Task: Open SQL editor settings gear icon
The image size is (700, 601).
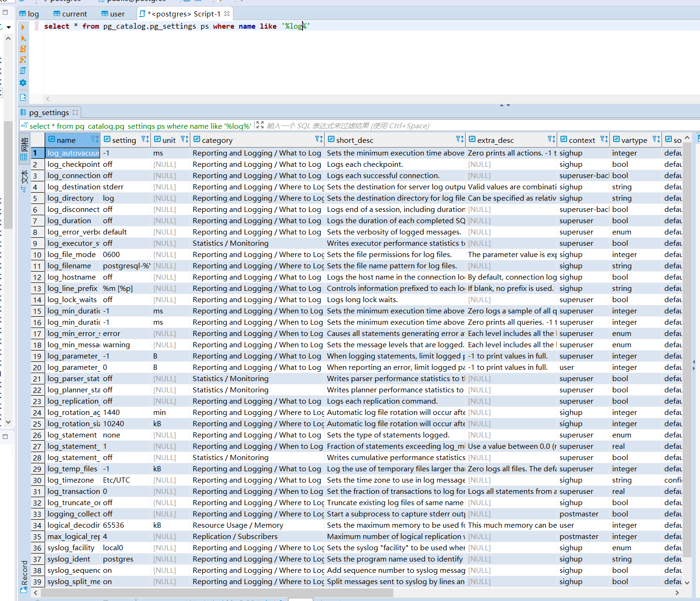Action: (23, 83)
